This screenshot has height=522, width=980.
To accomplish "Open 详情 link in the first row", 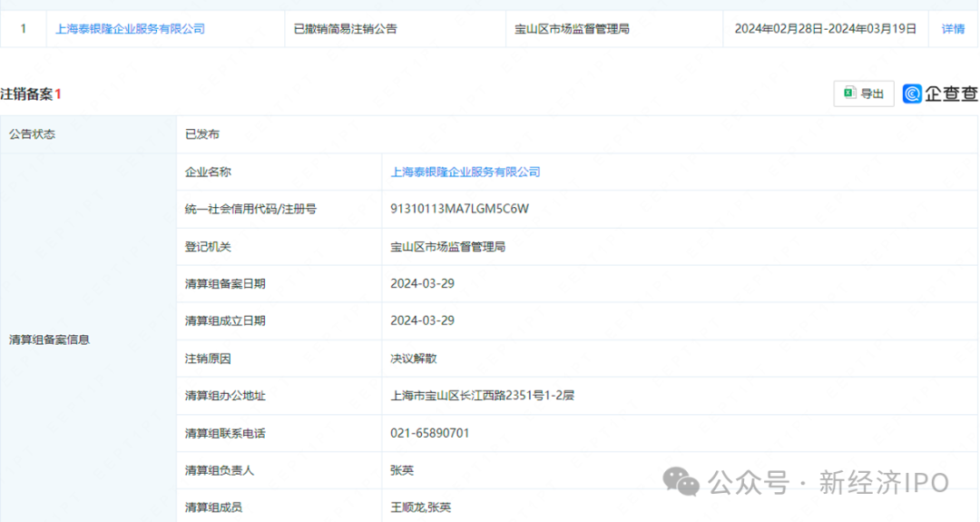I will click(953, 29).
